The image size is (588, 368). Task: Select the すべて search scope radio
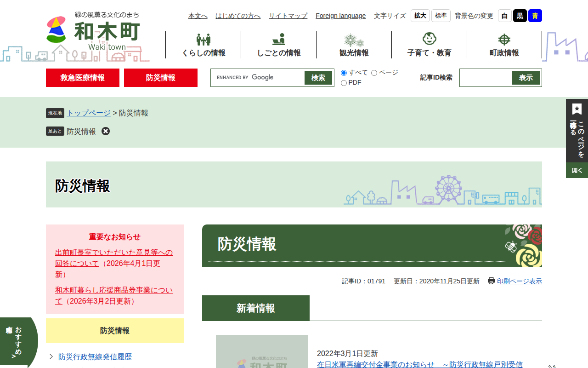[343, 73]
